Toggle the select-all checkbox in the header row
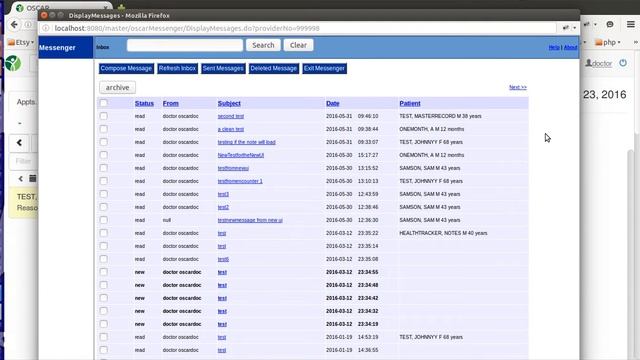 click(104, 103)
